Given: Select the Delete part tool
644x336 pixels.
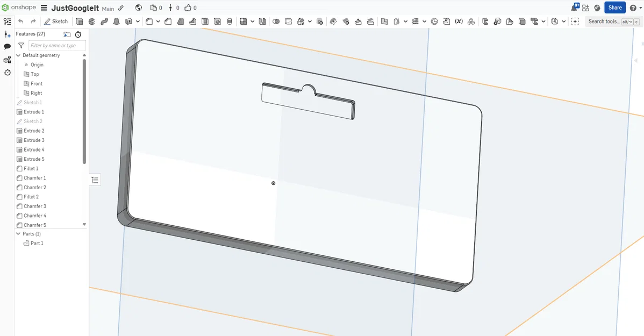Looking at the screenshot, I should pos(319,22).
